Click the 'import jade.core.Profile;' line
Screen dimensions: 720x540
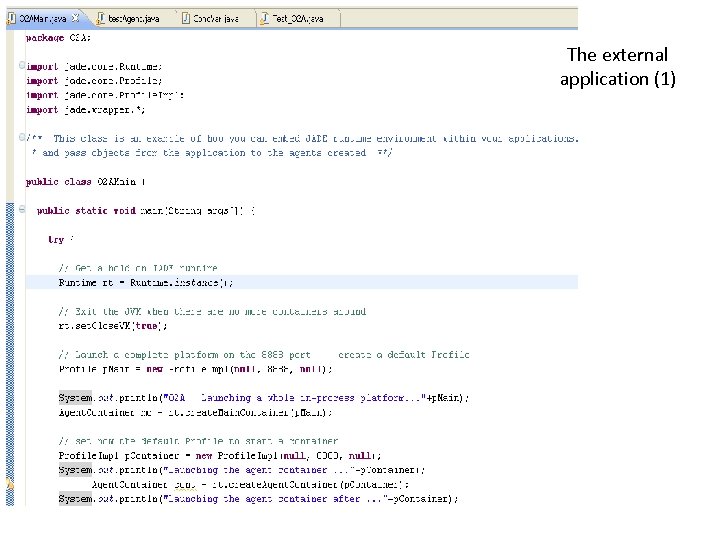click(x=94, y=81)
